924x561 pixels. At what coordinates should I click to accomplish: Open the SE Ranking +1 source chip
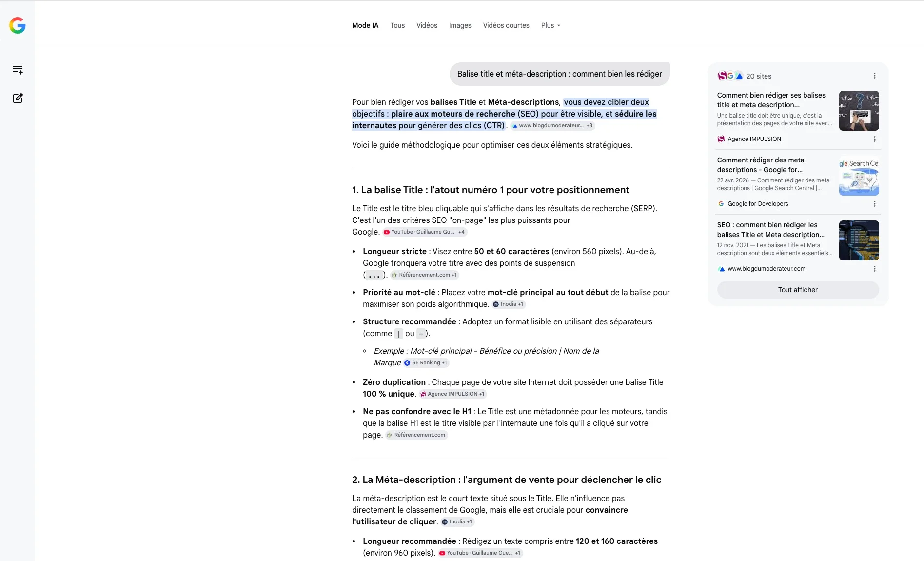(426, 363)
